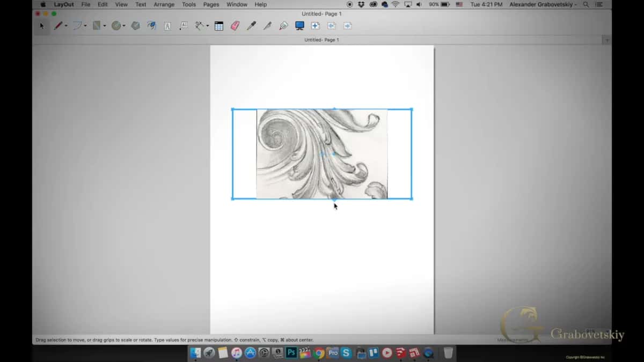Click the Dropbox menu bar icon
644x362 pixels.
pyautogui.click(x=361, y=4)
